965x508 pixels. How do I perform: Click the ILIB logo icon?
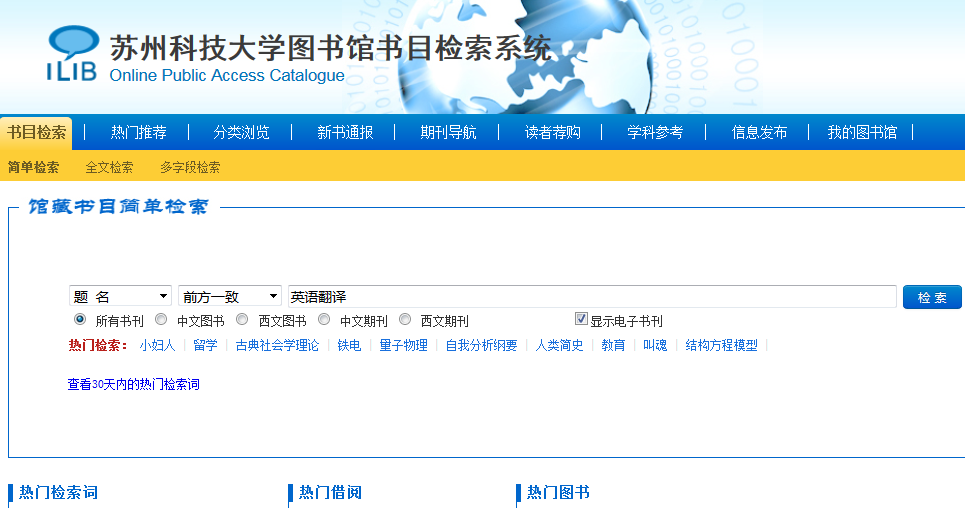coord(72,53)
